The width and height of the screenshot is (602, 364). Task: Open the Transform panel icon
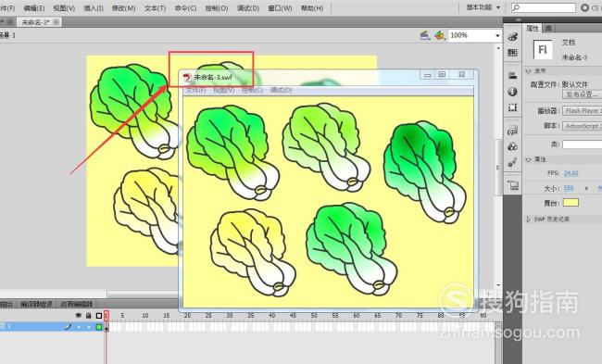pos(512,107)
